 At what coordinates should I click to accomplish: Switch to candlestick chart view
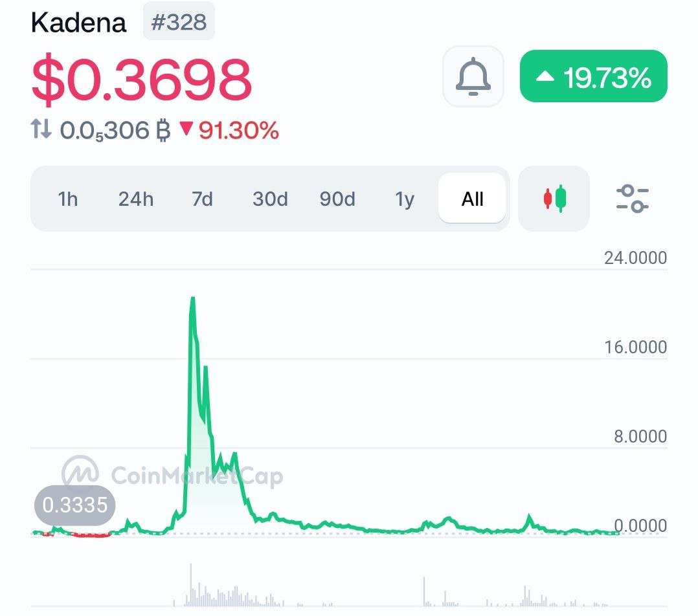pyautogui.click(x=554, y=199)
